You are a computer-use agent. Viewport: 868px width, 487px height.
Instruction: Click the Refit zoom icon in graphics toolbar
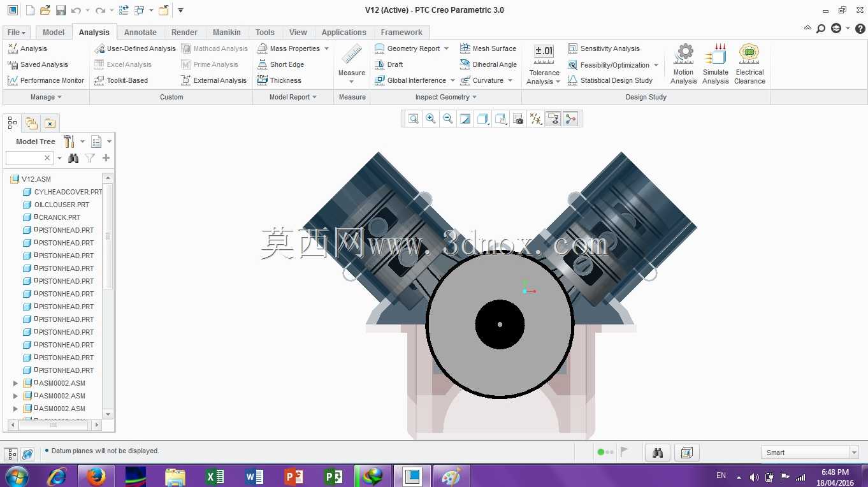pos(414,119)
